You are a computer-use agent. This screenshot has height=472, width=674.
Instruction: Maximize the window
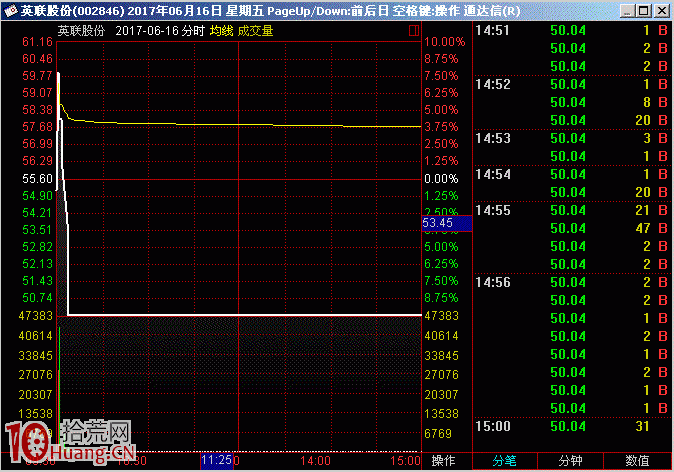644,11
